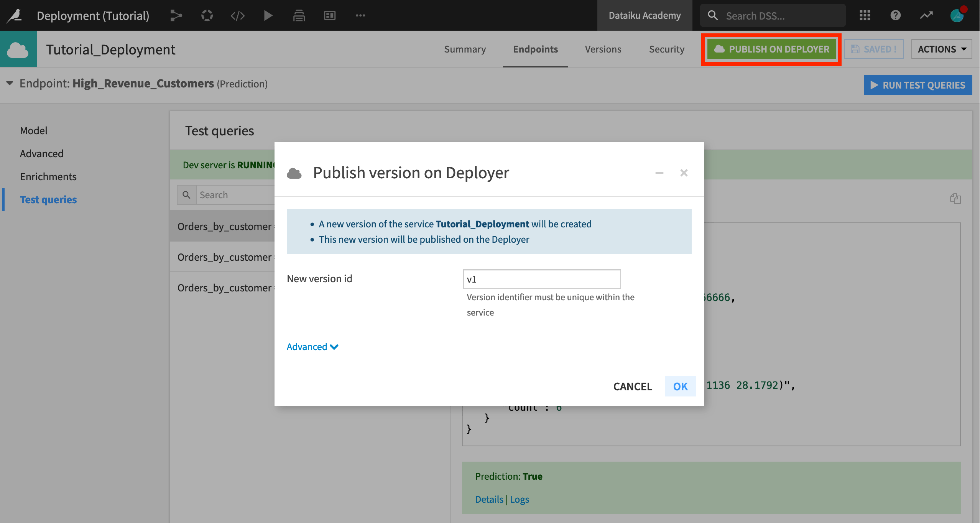Viewport: 980px width, 523px height.
Task: Select Advanced in the left sidebar
Action: [42, 153]
